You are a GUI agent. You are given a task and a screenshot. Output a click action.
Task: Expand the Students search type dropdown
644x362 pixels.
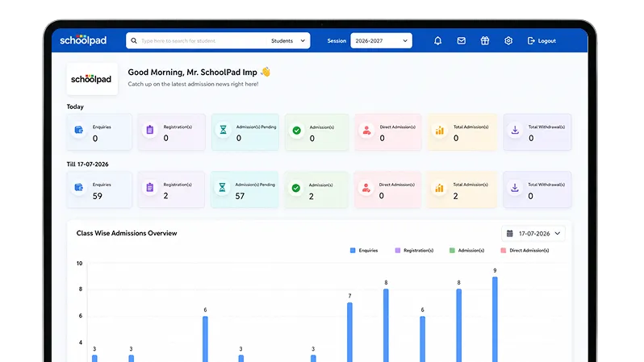(288, 40)
